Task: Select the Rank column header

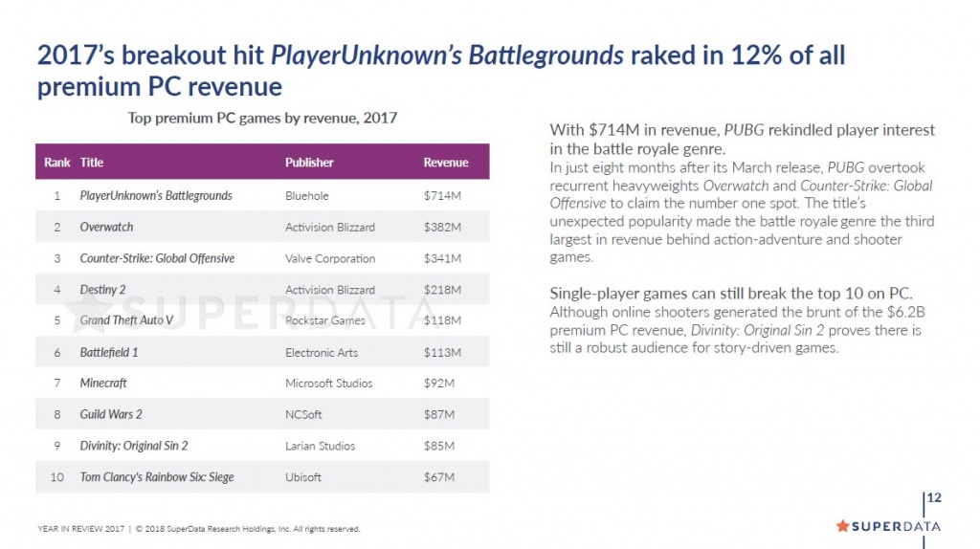Action: (57, 163)
